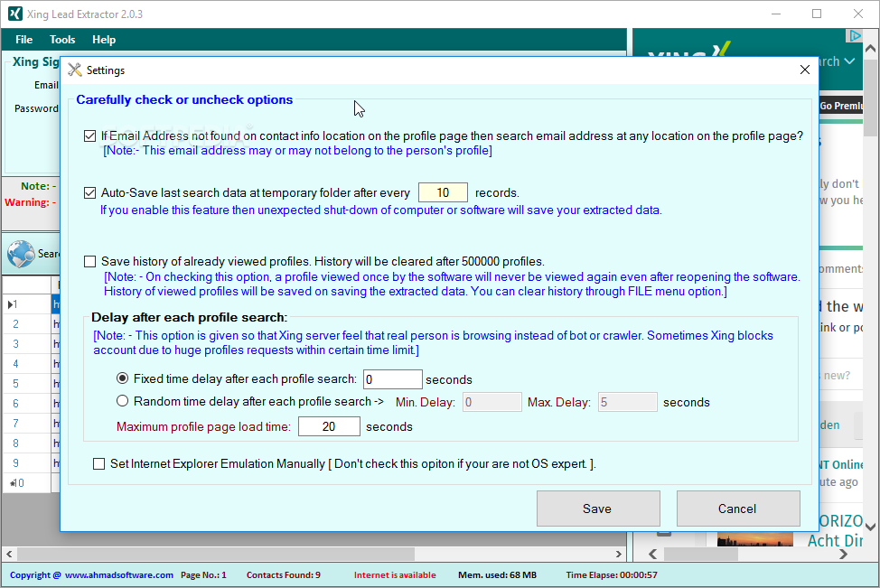The height and width of the screenshot is (588, 880).
Task: Select row 7 in results grid
Action: click(27, 423)
